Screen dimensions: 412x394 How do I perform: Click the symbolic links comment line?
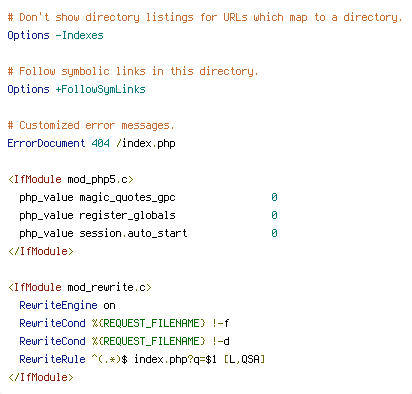(x=133, y=71)
